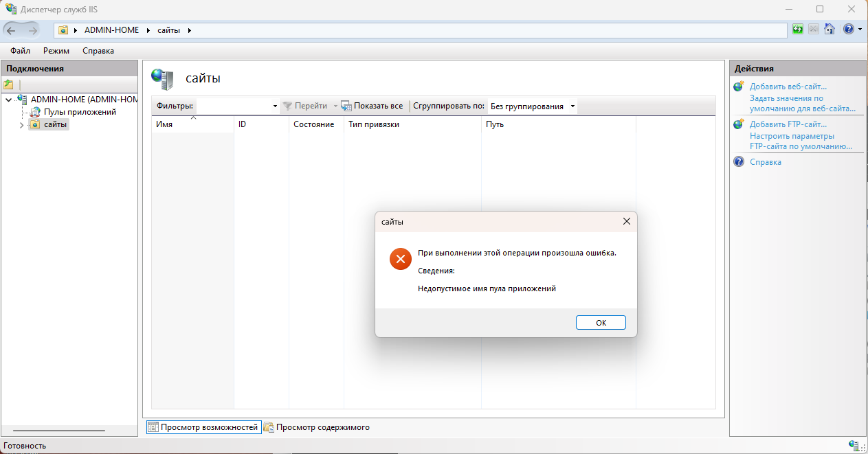Click the create connection icon in Подключения

coord(8,84)
